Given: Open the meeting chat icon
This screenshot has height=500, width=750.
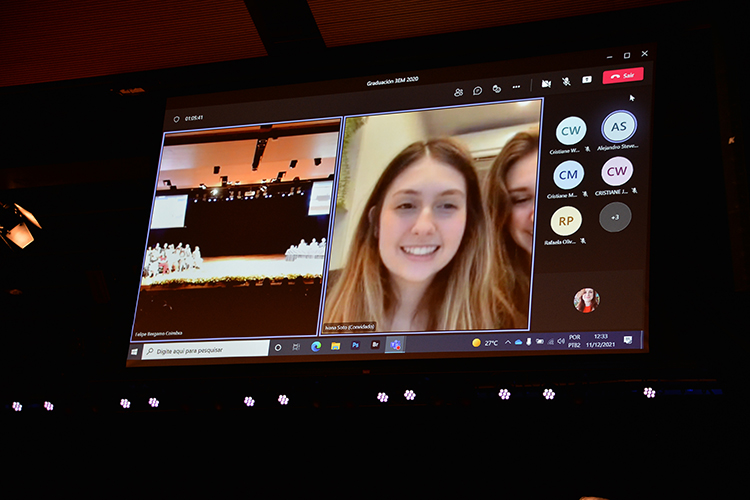Looking at the screenshot, I should click(477, 91).
